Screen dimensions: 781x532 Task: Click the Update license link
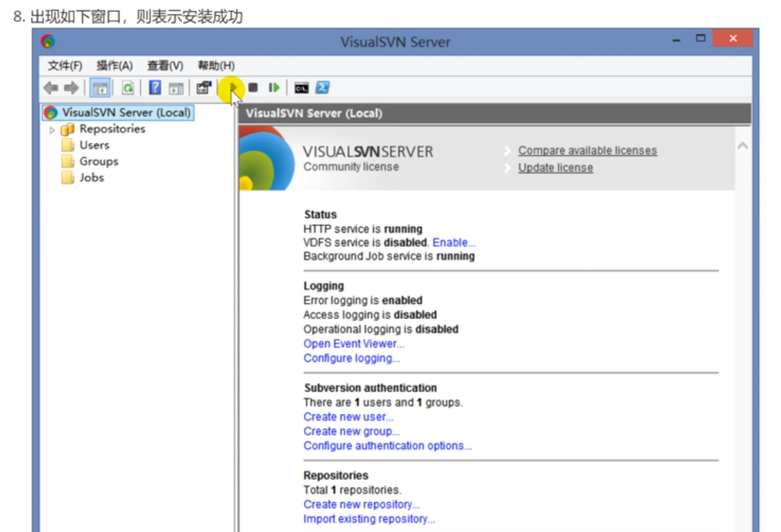555,168
